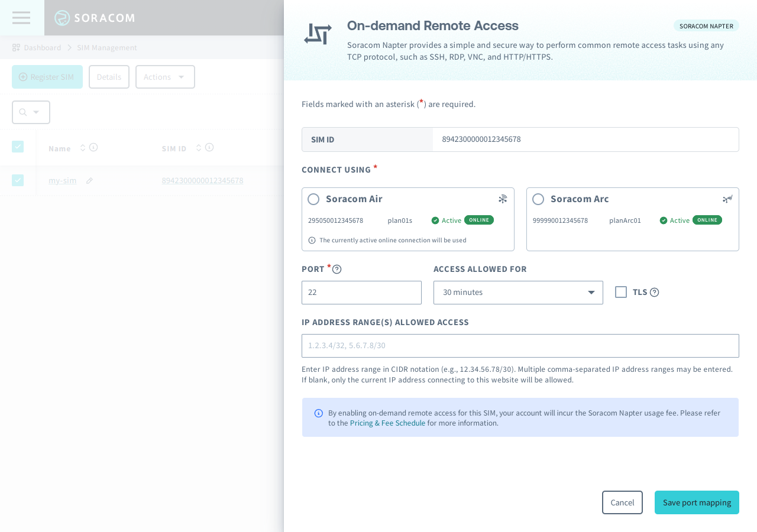Click the Soracom Arc virtual SIM icon

pos(727,199)
